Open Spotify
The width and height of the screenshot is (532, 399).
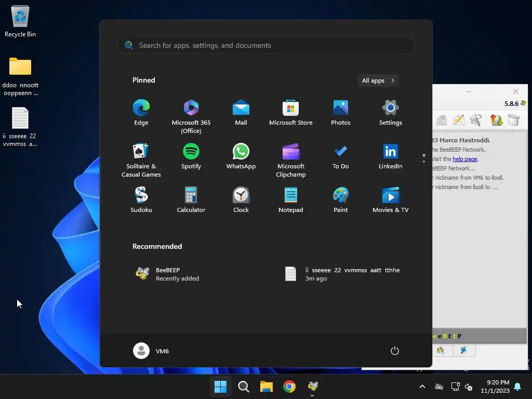click(x=191, y=157)
